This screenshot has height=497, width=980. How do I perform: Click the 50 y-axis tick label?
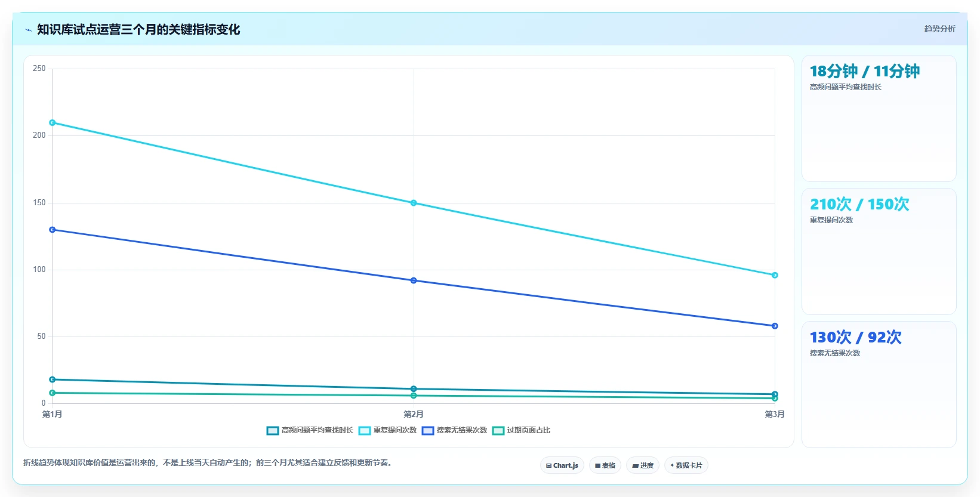click(41, 337)
